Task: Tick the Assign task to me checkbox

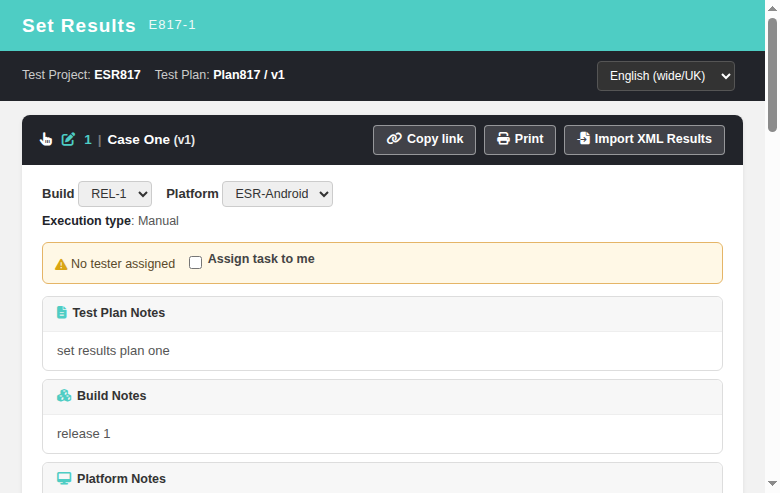Action: click(195, 262)
